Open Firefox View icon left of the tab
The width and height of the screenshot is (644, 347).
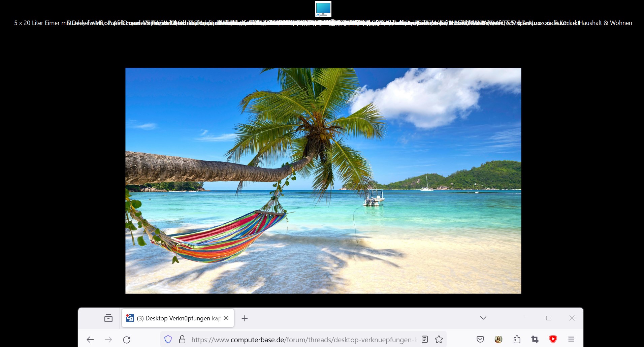108,318
